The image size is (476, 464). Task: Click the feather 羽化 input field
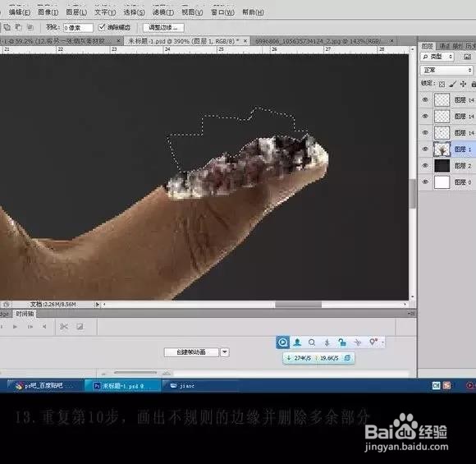(78, 28)
